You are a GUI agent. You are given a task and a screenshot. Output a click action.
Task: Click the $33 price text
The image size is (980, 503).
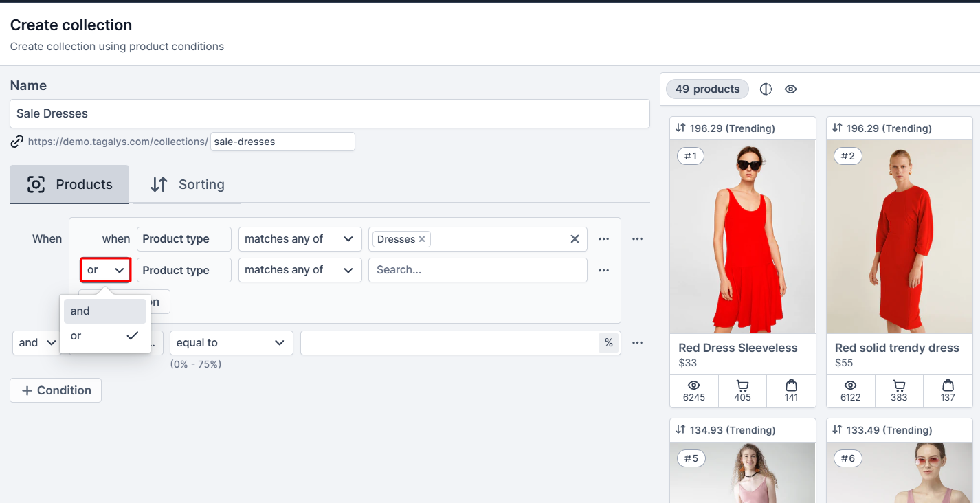(687, 363)
